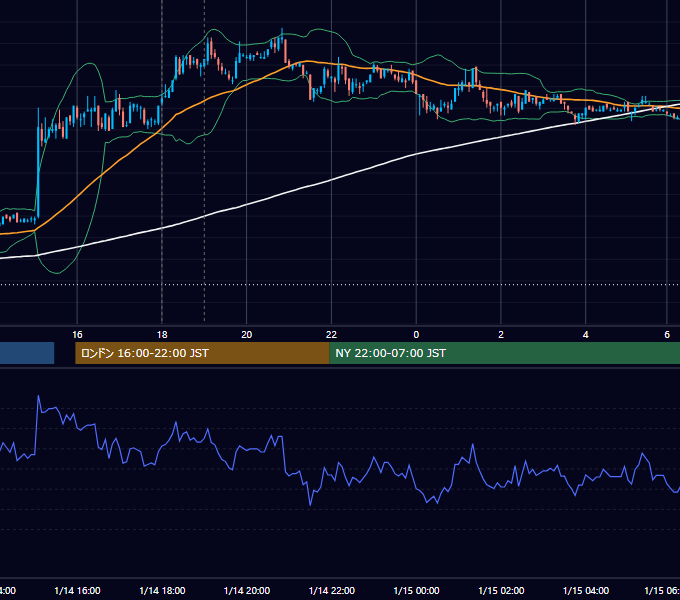Click the upper axis hour label 0
The width and height of the screenshot is (680, 600).
[416, 335]
